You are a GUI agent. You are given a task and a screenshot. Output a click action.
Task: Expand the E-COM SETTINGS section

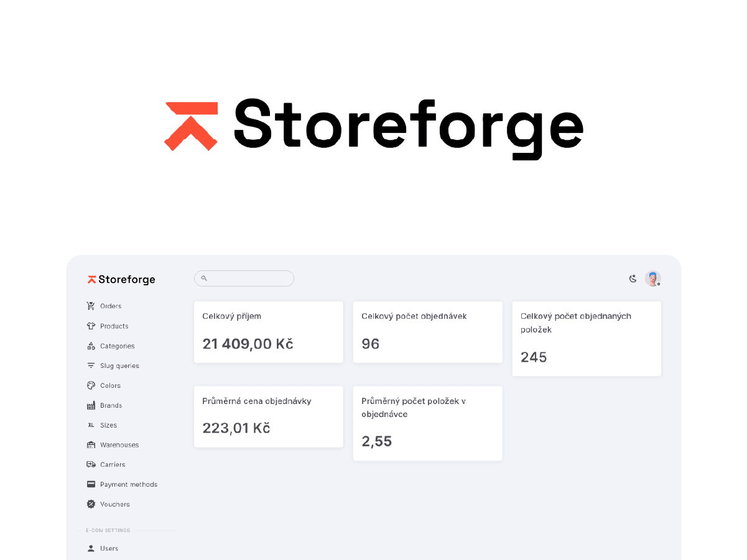pyautogui.click(x=108, y=530)
